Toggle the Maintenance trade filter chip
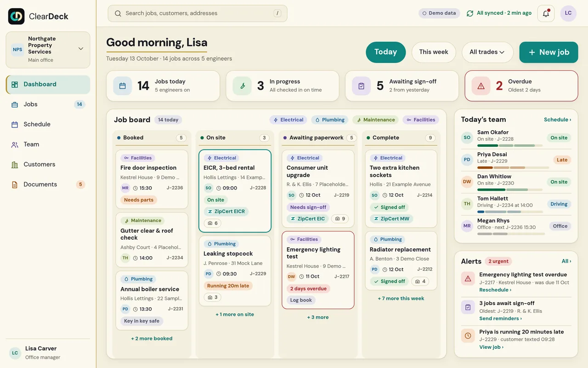Screen dimensions: 588x368 click(x=375, y=120)
